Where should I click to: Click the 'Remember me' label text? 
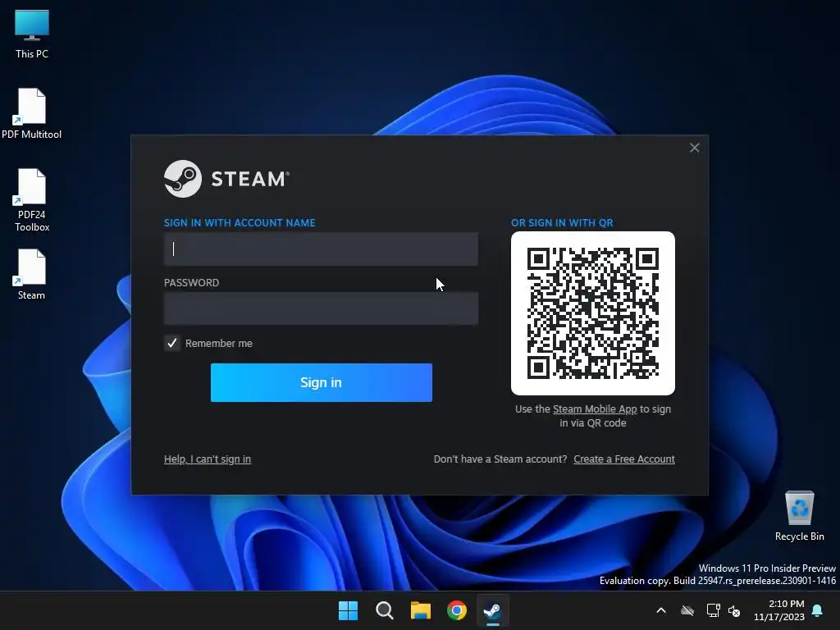tap(218, 344)
